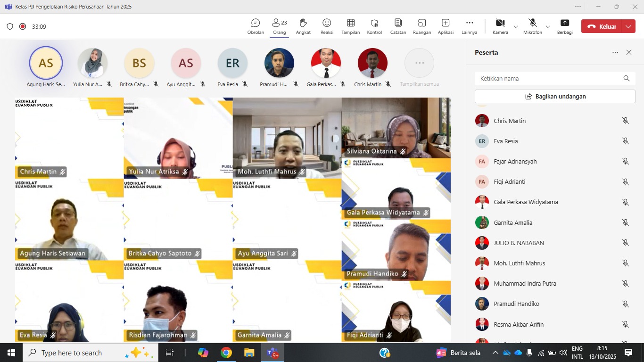Image resolution: width=644 pixels, height=362 pixels.
Task: Raise hand with the Angkat icon
Action: pyautogui.click(x=303, y=26)
